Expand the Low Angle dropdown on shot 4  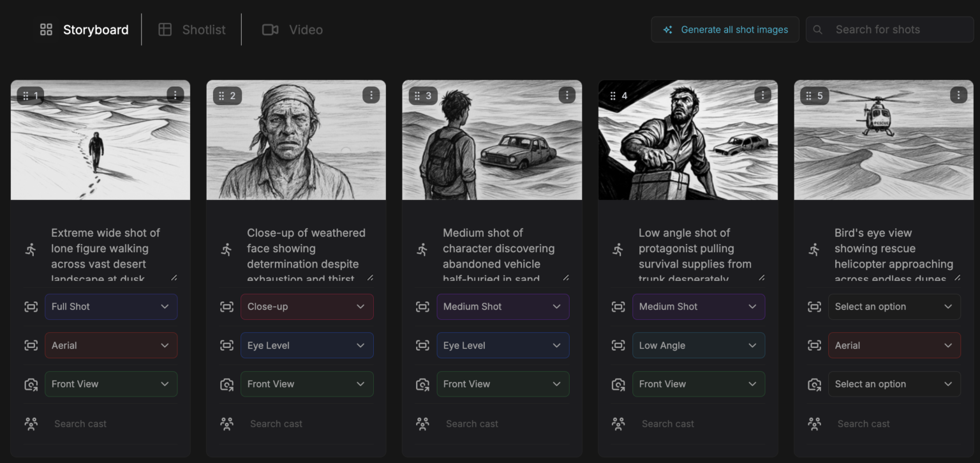point(699,345)
